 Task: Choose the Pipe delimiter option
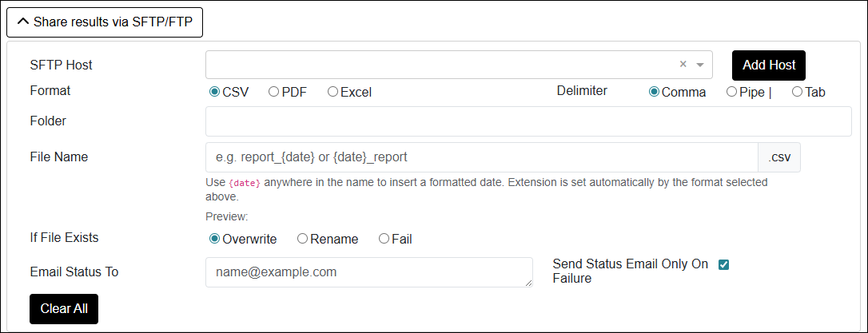tap(731, 92)
